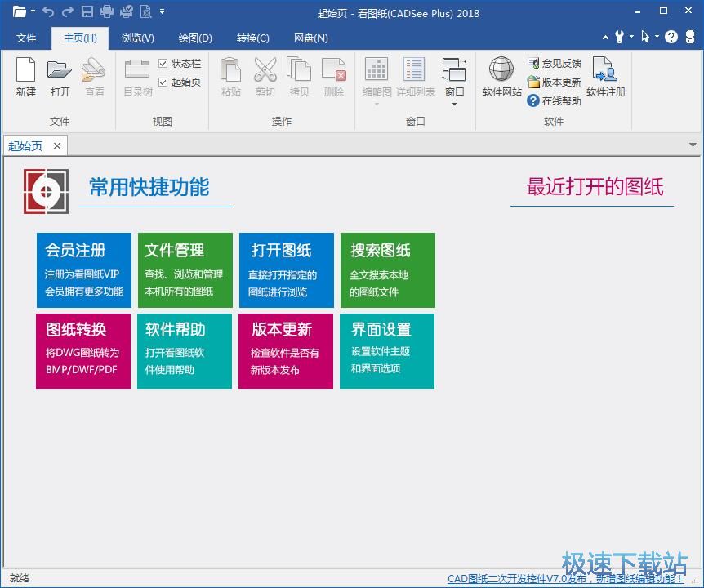Viewport: 704px width, 588px height.
Task: Click the print icon in title bar
Action: [x=107, y=12]
